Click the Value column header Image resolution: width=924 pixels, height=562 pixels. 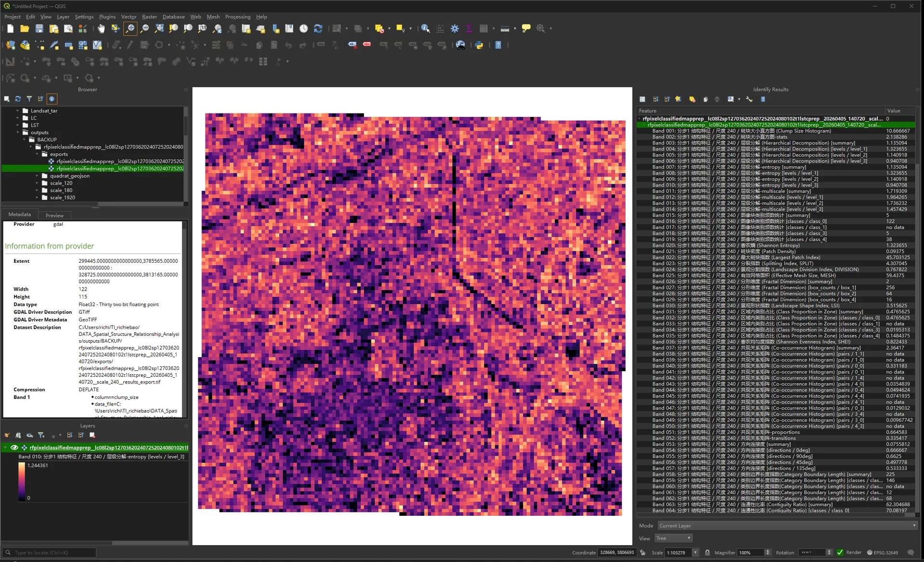[x=899, y=111]
